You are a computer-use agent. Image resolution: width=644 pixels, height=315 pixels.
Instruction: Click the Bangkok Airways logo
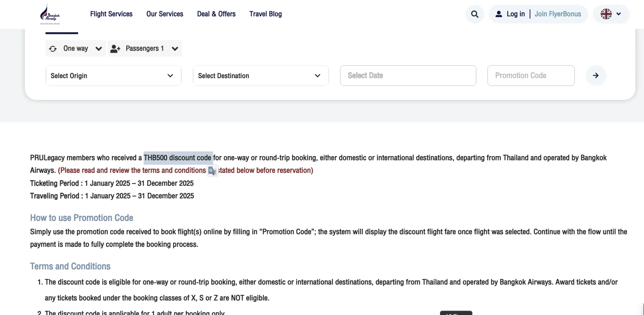[x=50, y=15]
